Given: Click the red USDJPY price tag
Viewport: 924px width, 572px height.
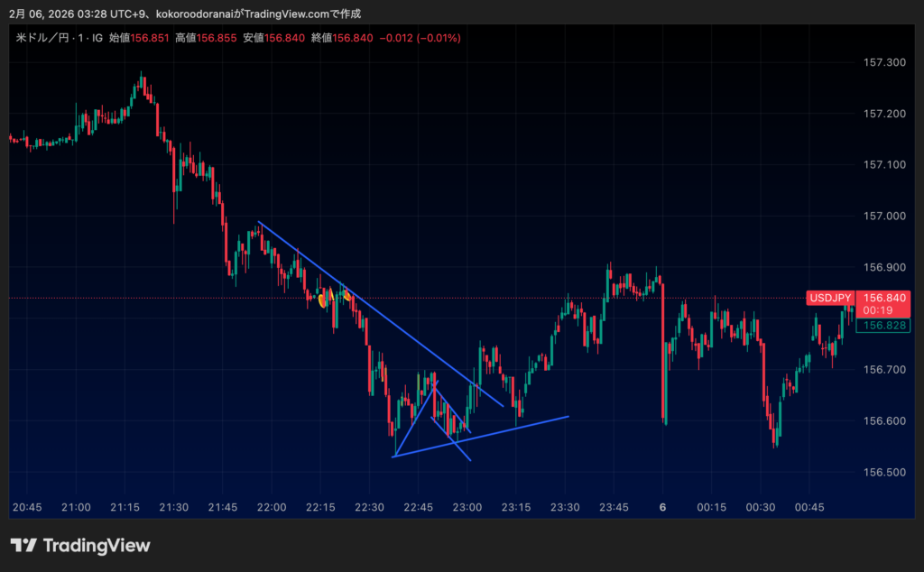Looking at the screenshot, I should tap(830, 298).
